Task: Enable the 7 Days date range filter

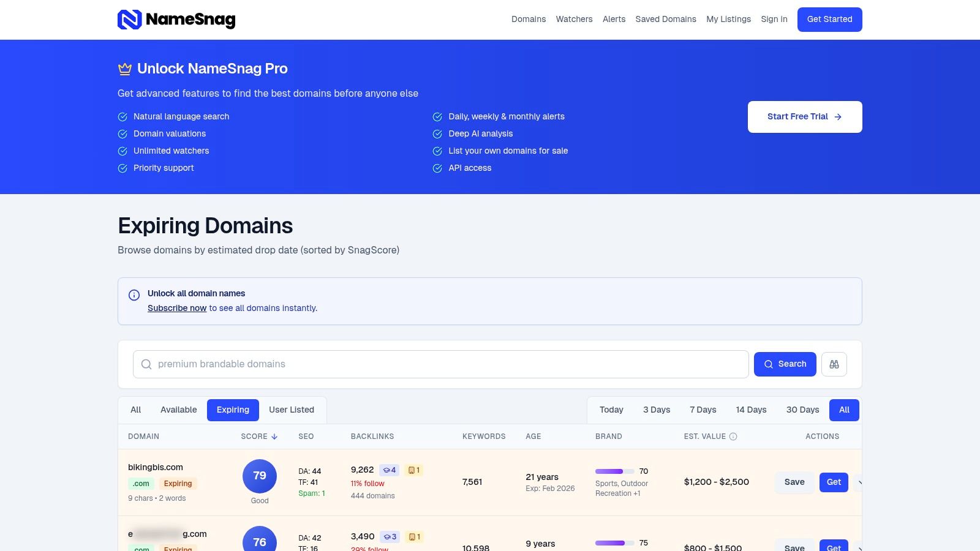Action: tap(702, 410)
